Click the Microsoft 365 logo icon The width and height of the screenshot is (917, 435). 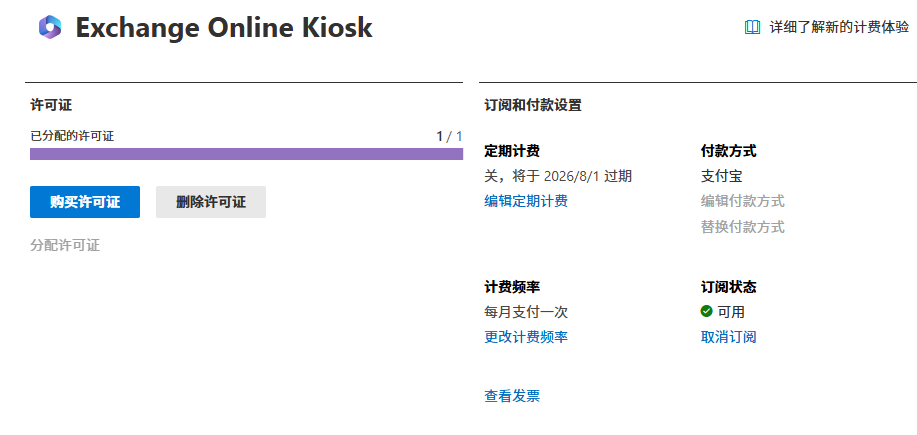[50, 27]
